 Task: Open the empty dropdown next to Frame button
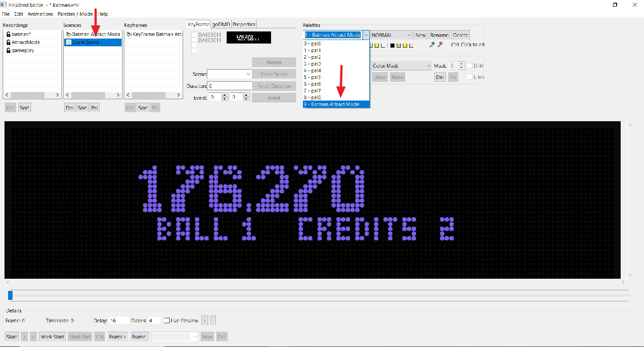pos(175,337)
